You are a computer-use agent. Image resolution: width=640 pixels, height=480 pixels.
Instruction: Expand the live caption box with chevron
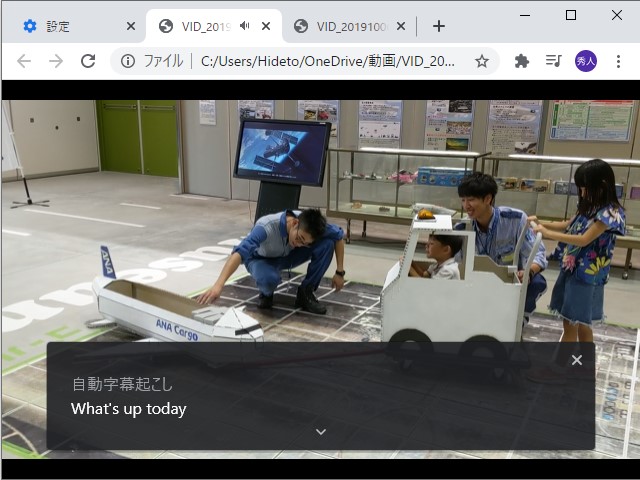tap(321, 432)
